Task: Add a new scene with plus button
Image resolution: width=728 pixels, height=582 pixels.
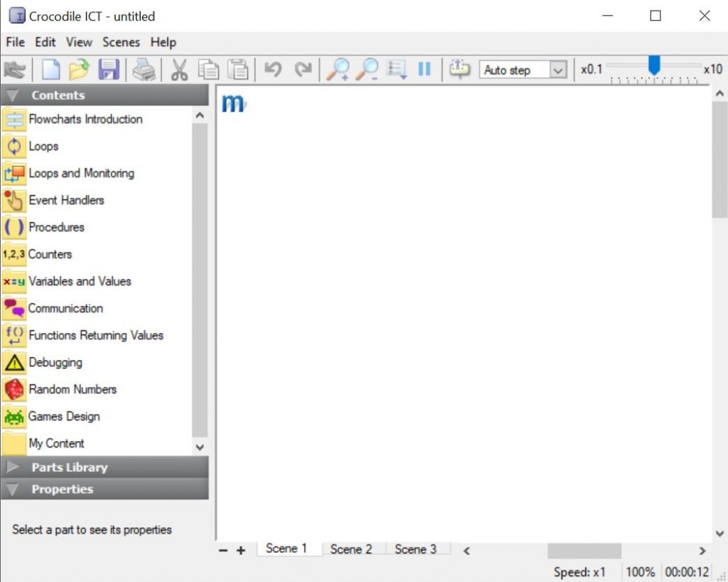Action: tap(241, 551)
